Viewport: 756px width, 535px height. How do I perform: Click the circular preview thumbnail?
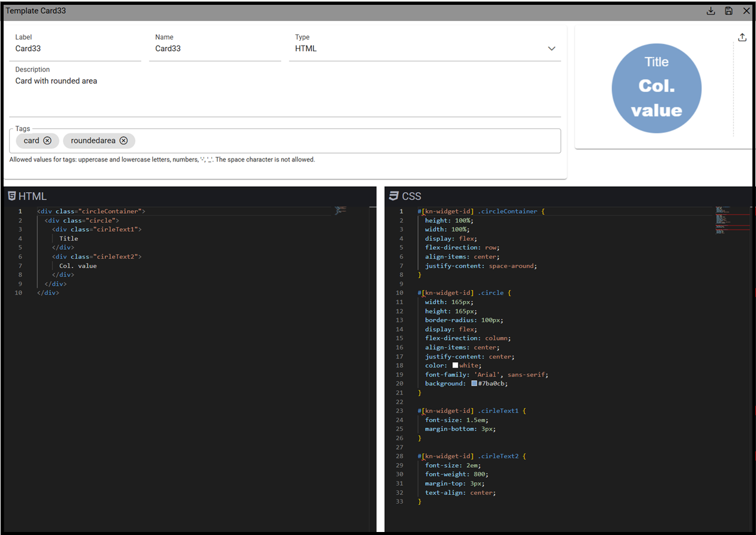656,88
